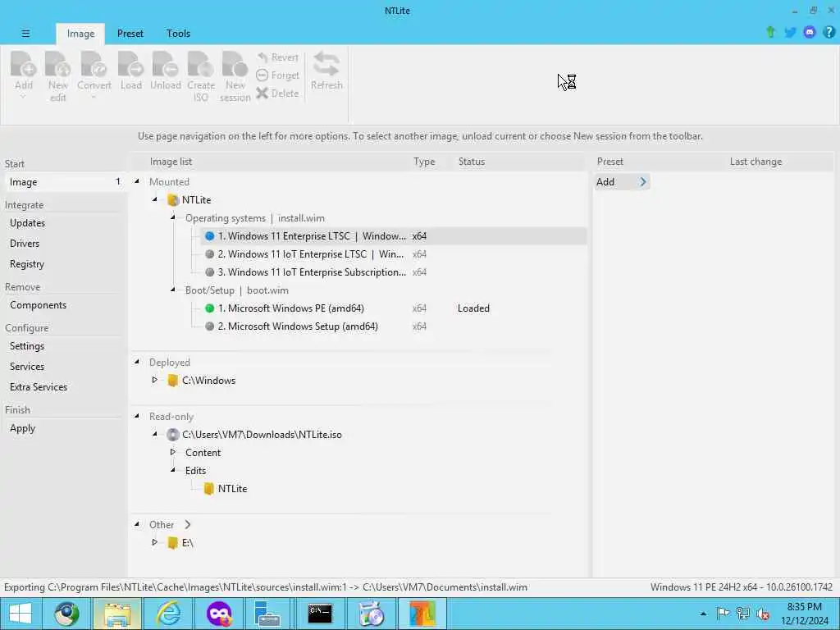Collapse the Edits node
840x630 pixels.
point(173,470)
